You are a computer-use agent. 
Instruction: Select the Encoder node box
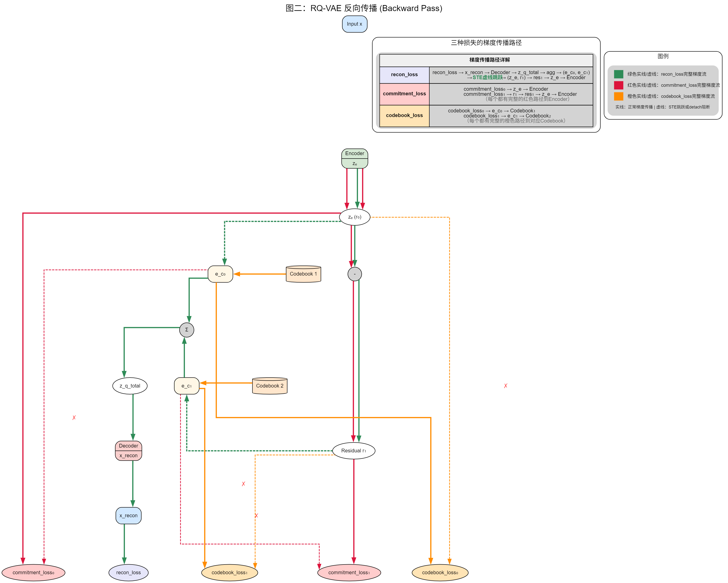pos(354,154)
